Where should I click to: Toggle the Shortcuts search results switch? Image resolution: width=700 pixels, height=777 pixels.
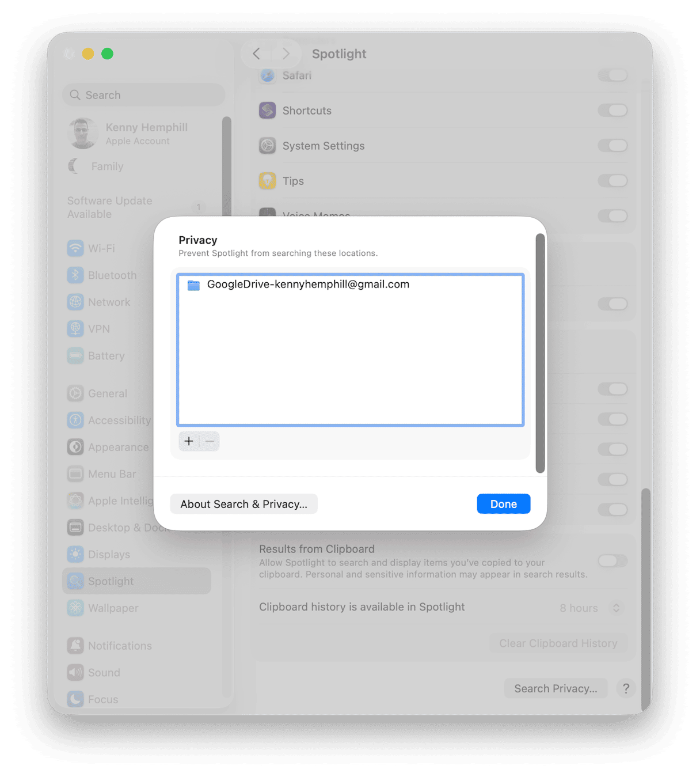(x=612, y=110)
